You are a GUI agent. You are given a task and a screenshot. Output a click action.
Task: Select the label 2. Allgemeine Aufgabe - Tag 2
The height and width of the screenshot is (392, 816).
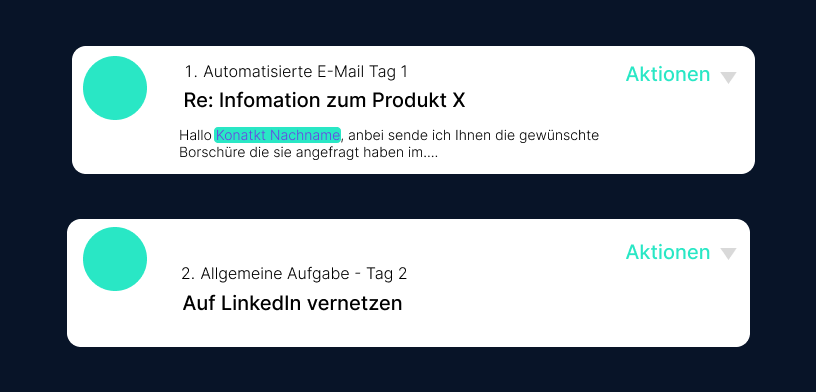tap(294, 274)
